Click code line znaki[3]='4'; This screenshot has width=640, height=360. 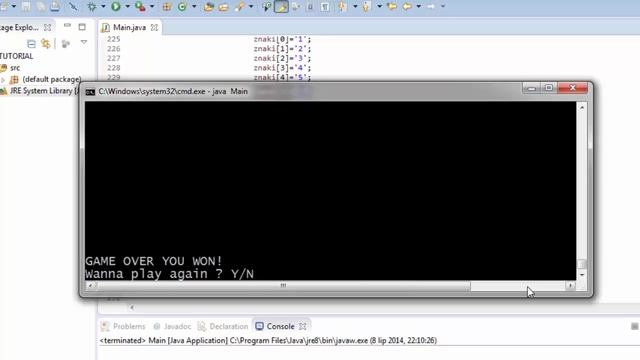(x=282, y=68)
